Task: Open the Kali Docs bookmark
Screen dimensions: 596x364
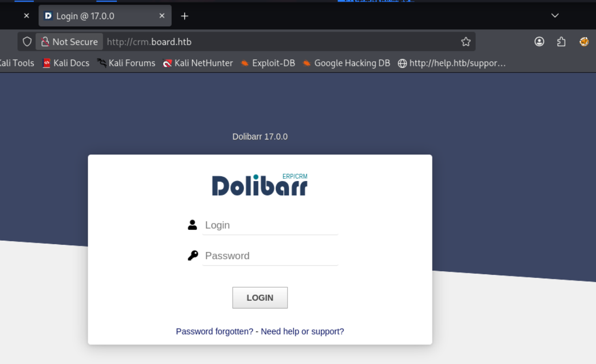Action: click(66, 63)
